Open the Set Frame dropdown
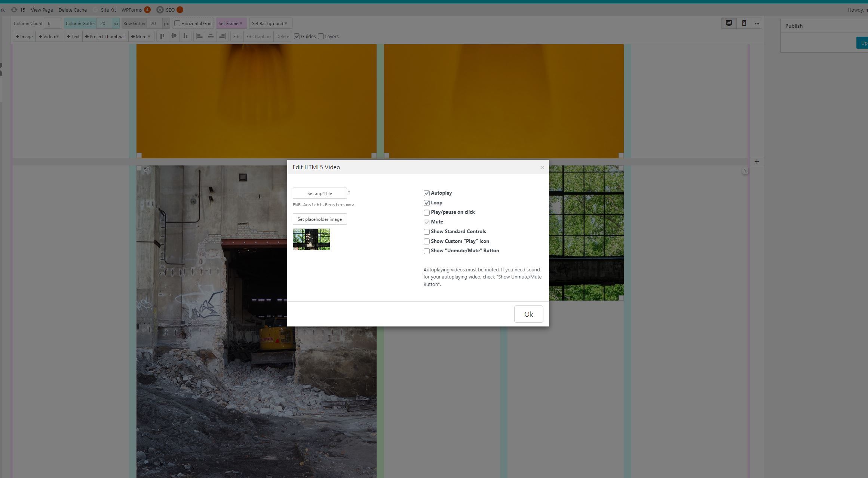This screenshot has width=868, height=478. (231, 23)
